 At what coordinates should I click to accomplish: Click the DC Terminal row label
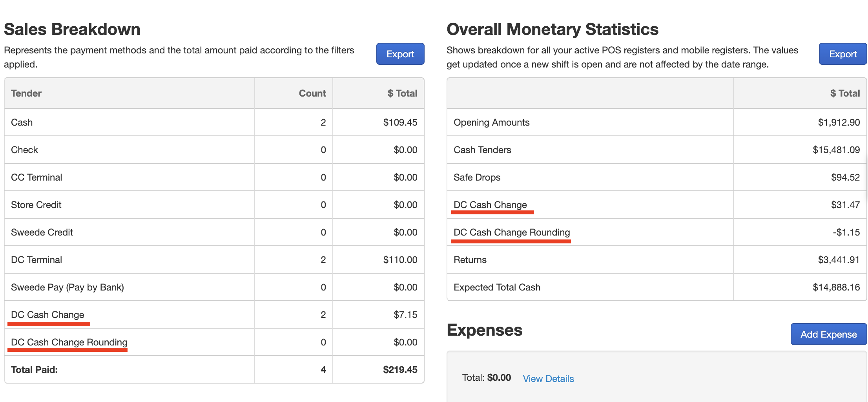tap(36, 260)
